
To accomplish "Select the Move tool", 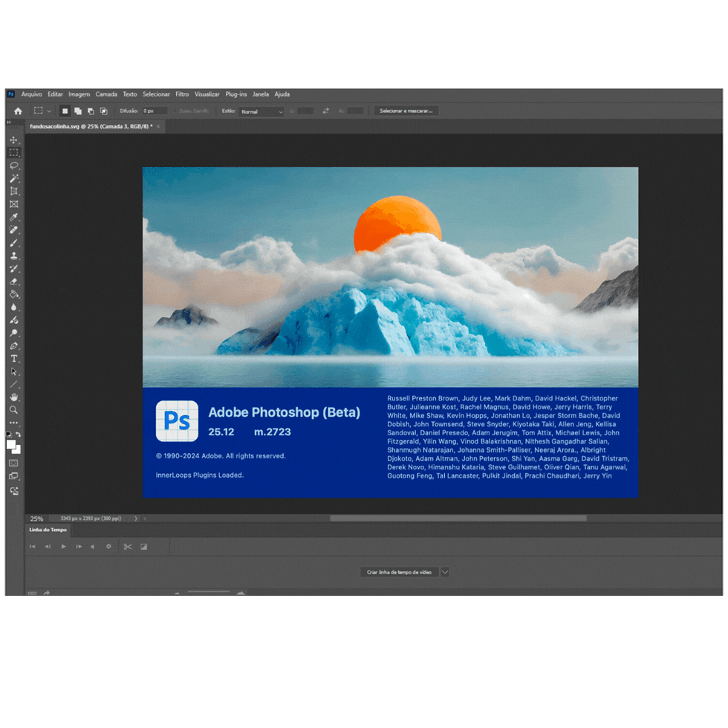I will 13,140.
